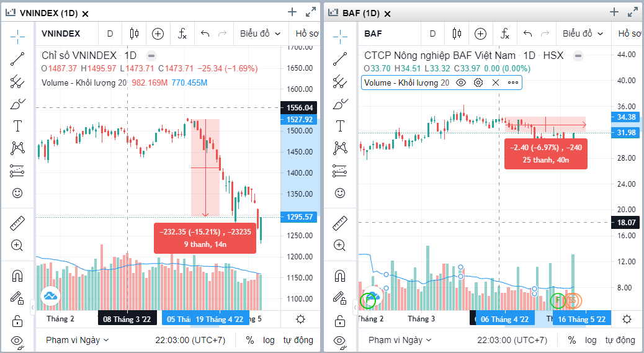Screen dimensions: 644x353
Task: Toggle the log scale in VNINDEX chart
Action: 269,340
